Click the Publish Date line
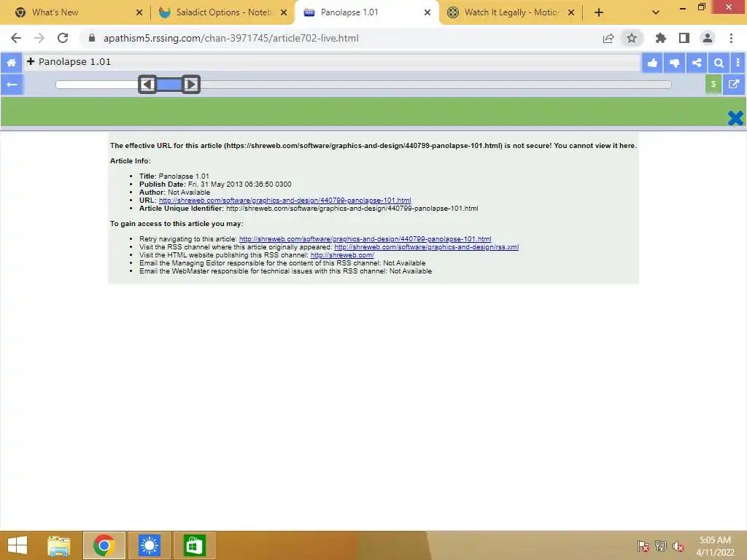The image size is (747, 560). (215, 184)
